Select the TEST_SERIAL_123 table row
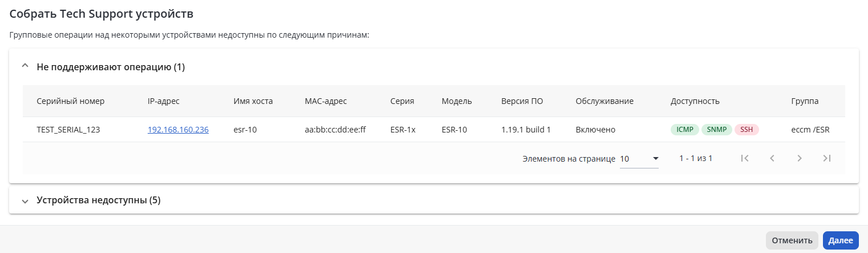The height and width of the screenshot is (253, 868). tap(434, 130)
